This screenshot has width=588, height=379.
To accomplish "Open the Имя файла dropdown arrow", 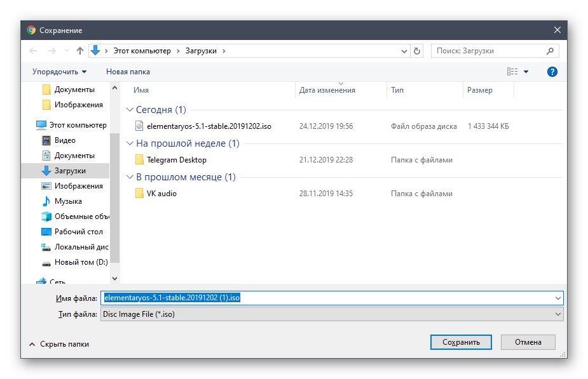I will pos(558,298).
